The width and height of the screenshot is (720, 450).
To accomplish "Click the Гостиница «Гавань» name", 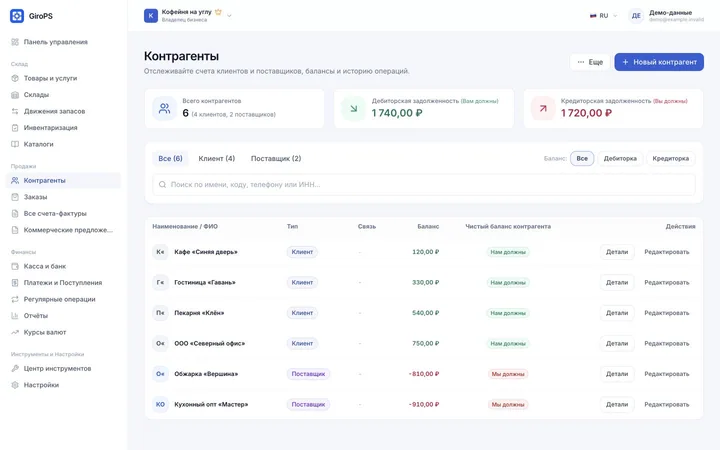I will click(x=205, y=282).
